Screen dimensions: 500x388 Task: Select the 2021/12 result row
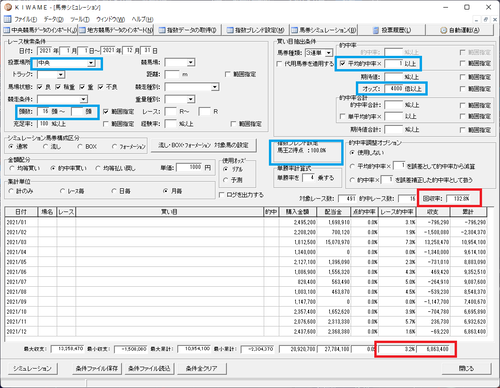(x=246, y=332)
